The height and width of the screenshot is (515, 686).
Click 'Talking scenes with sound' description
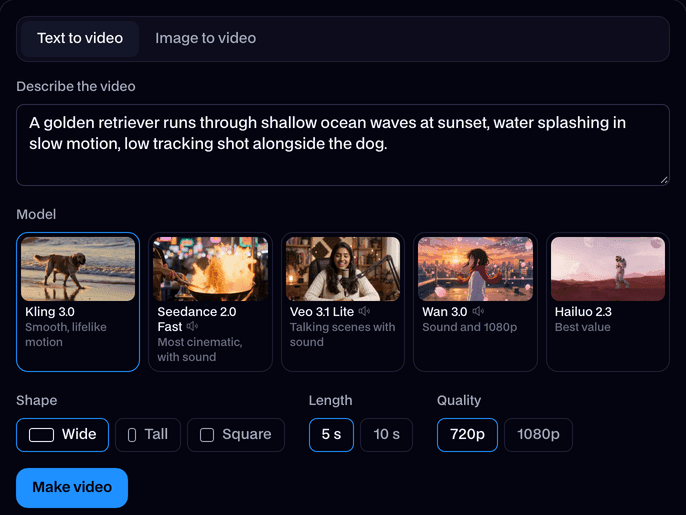coord(343,334)
